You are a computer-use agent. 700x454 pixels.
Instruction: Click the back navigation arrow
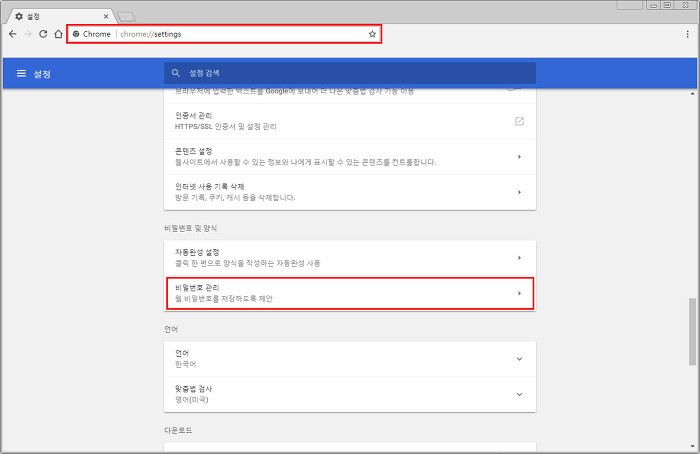coord(12,34)
